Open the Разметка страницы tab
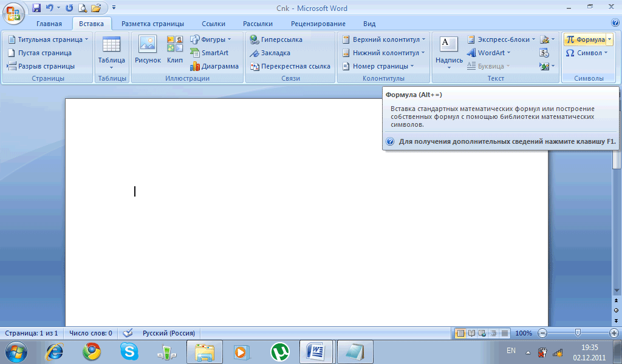Screen dimensions: 622x364 (152, 24)
